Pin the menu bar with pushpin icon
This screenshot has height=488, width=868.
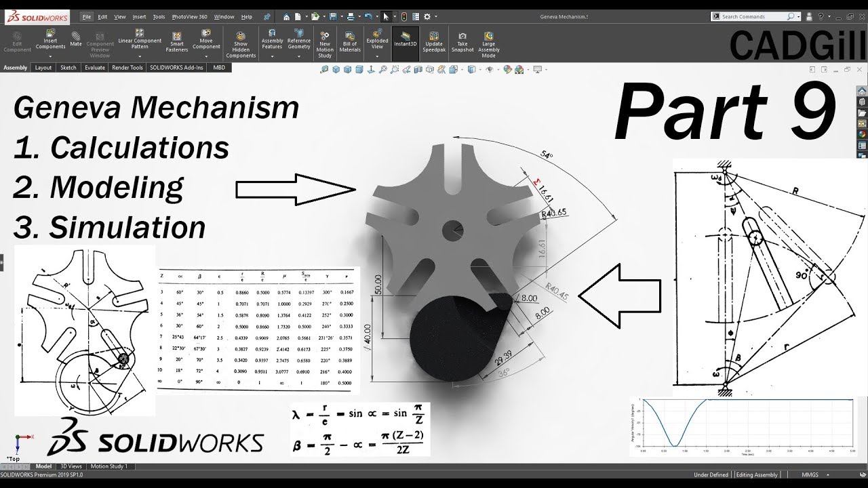pos(267,16)
